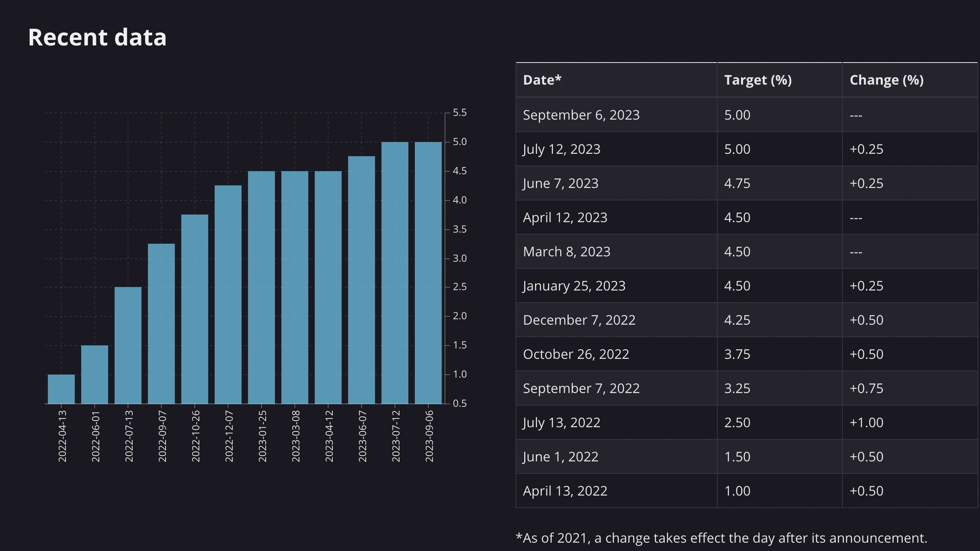980x551 pixels.
Task: Click the 3.0 y-axis tick label
Action: [460, 258]
